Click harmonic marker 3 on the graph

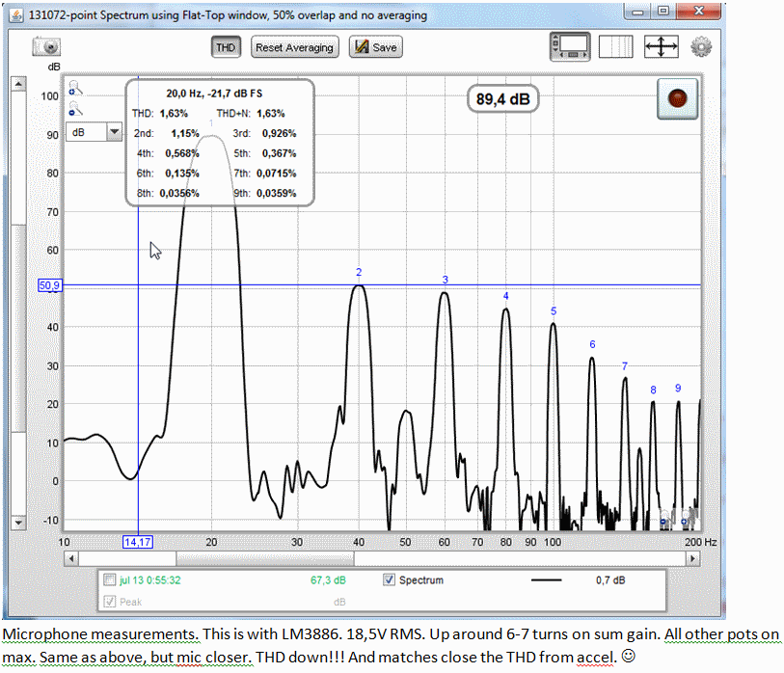coord(445,280)
